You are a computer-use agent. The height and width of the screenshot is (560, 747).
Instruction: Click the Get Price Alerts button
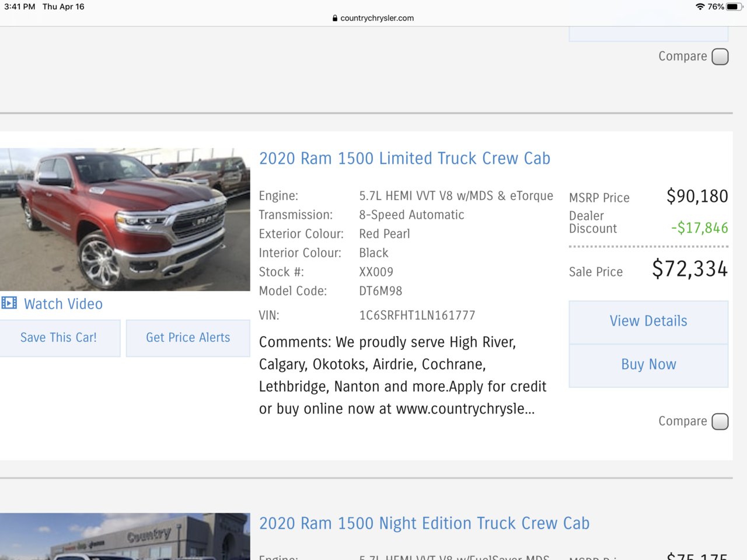pos(188,338)
